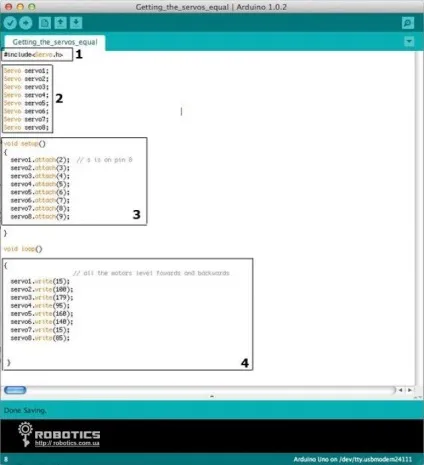Click the red close window button
The width and height of the screenshot is (424, 465).
pyautogui.click(x=9, y=7)
